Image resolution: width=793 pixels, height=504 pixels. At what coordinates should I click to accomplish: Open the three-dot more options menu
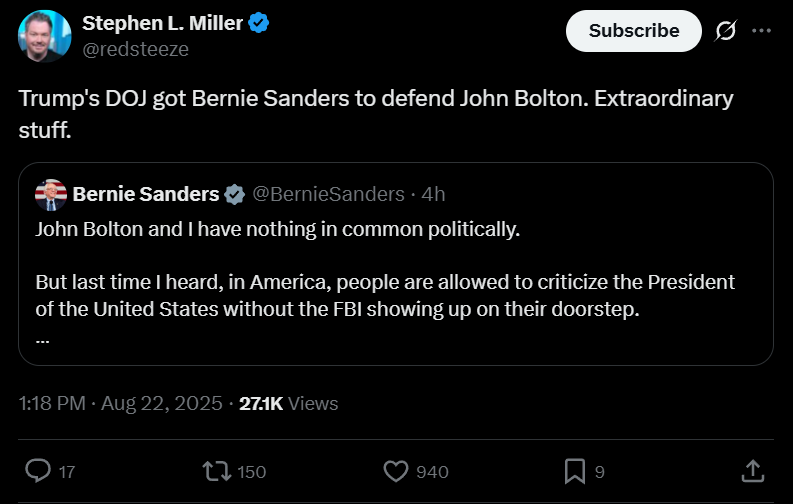coord(761,31)
